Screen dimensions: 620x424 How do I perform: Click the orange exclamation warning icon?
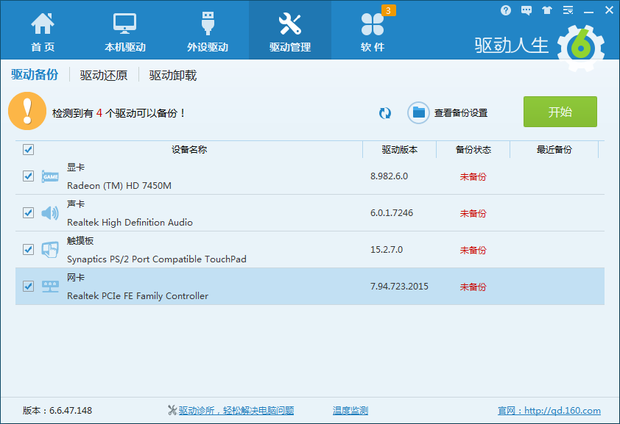pos(27,111)
